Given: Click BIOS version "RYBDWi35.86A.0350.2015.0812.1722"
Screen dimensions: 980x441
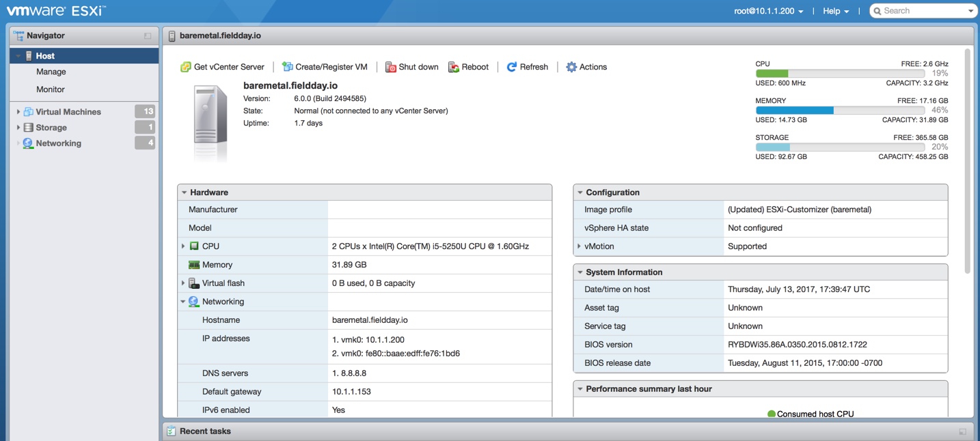Looking at the screenshot, I should coord(798,345).
